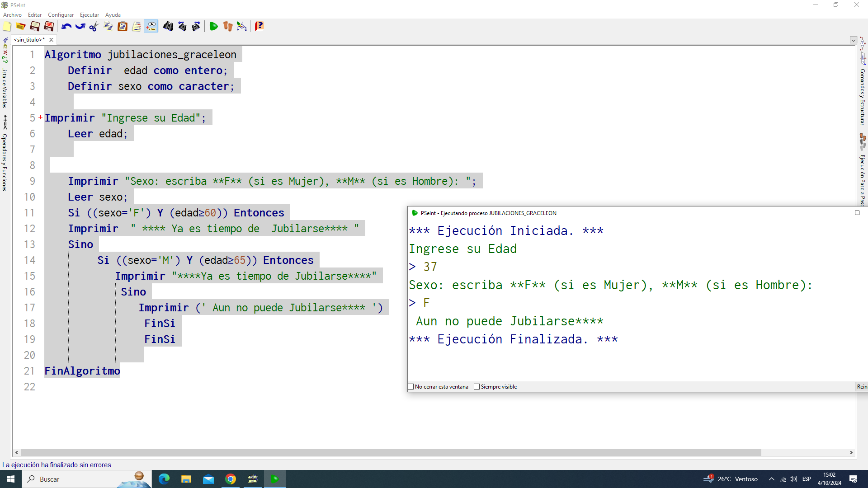Open the Configurar menu

(61, 15)
